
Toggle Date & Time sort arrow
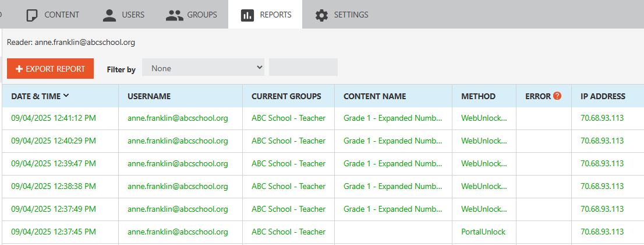tap(66, 96)
